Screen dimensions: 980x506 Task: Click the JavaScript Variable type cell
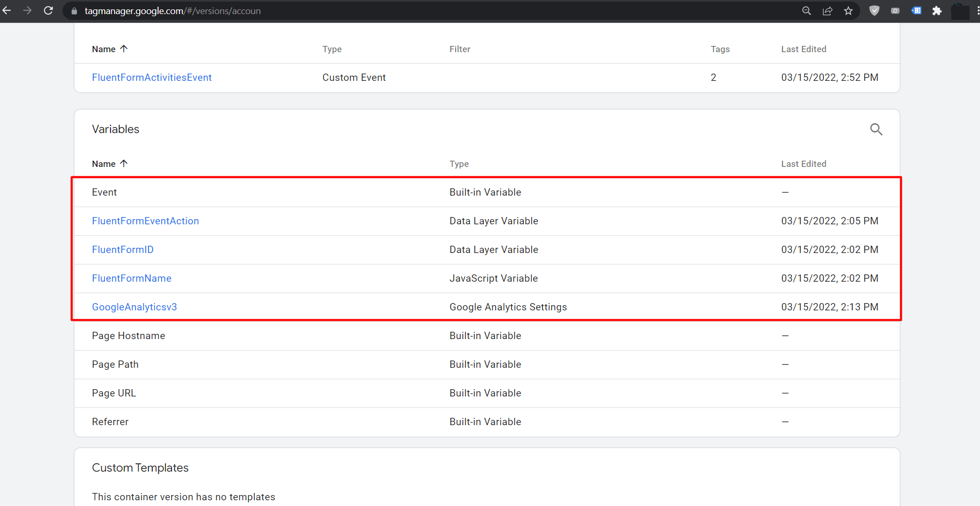tap(494, 278)
